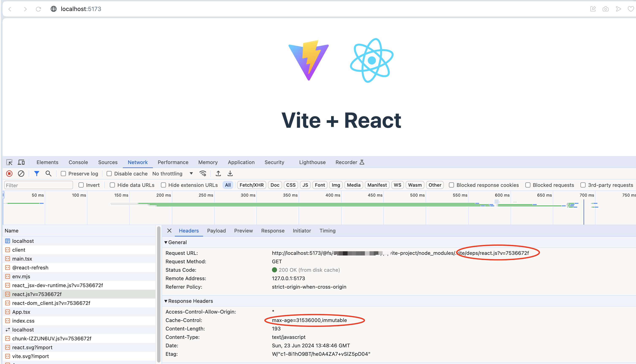Collapse the General section
This screenshot has width=636, height=364.
point(166,242)
